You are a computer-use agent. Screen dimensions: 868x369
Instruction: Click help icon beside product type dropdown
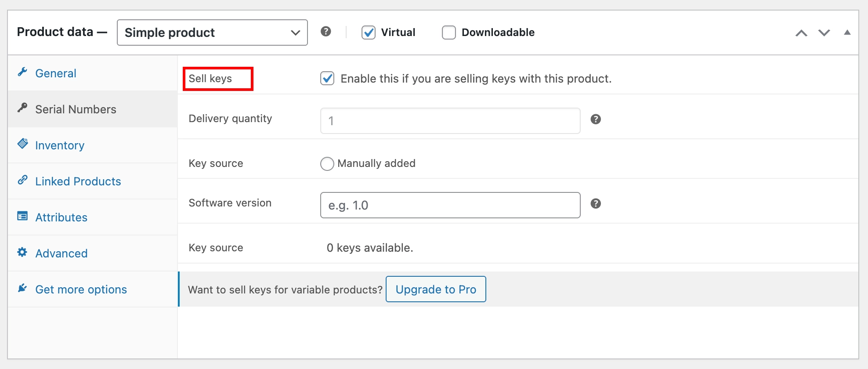click(325, 32)
